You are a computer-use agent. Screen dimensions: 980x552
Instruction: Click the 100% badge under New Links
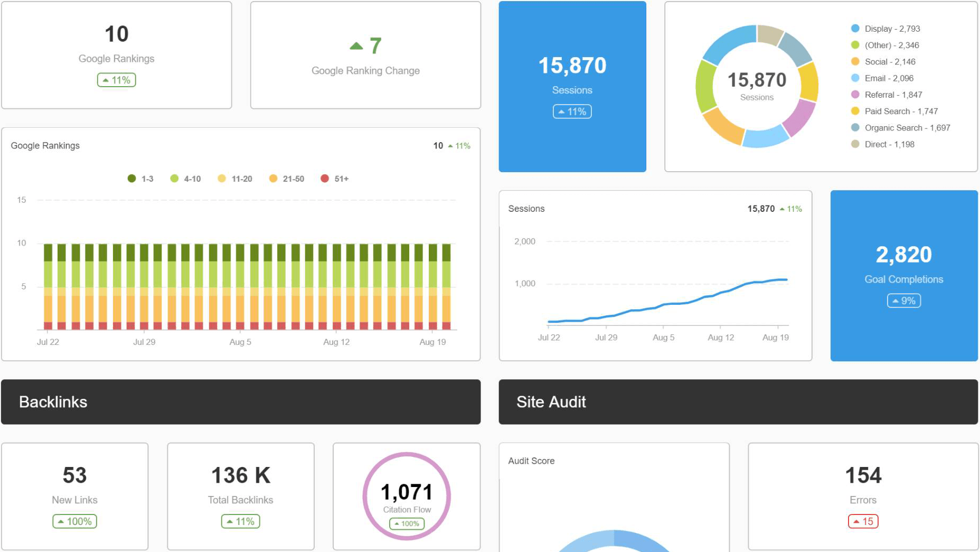coord(74,521)
